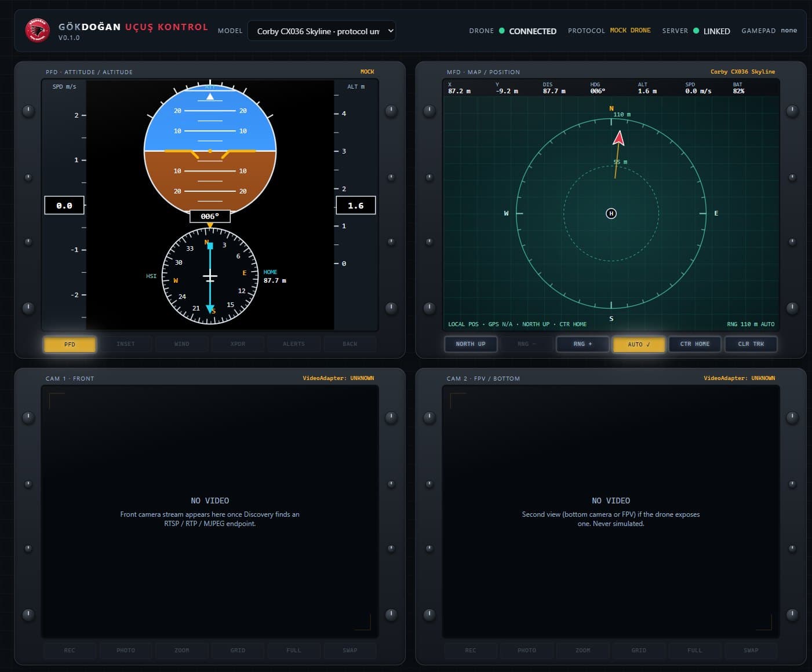
Task: Open the MODEL dropdown Corby CX036 Skyline
Action: 322,31
